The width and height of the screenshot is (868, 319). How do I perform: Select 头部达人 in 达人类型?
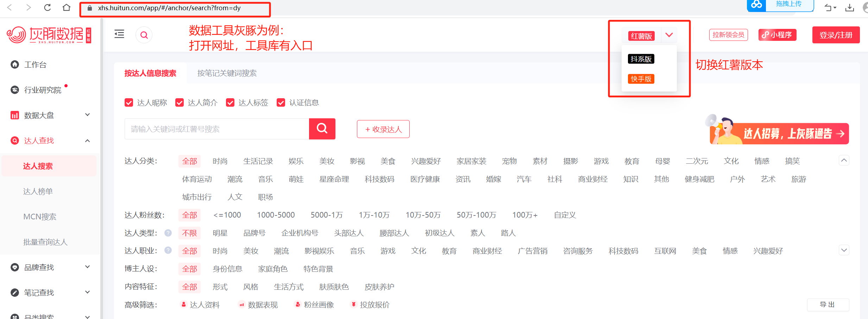348,233
